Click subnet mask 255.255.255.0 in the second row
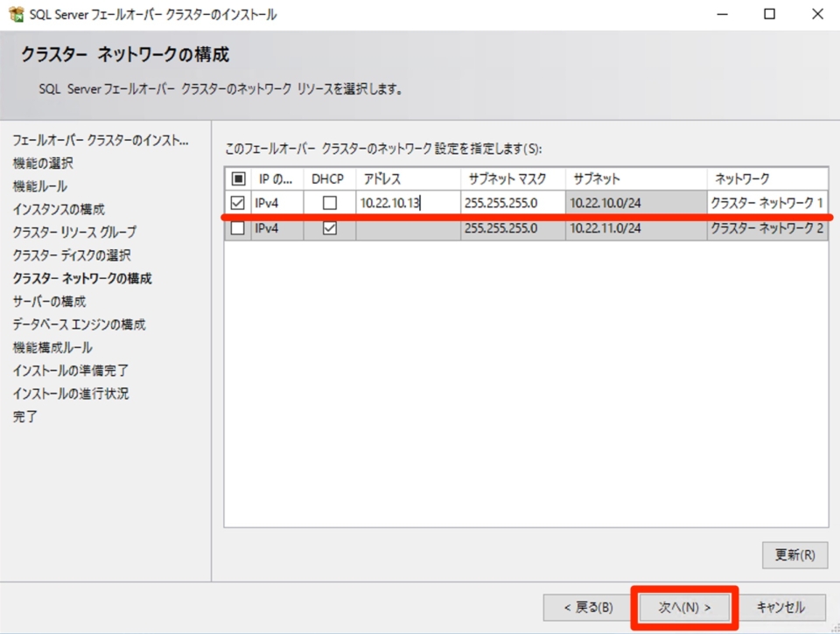Viewport: 840px width, 634px height. pos(513,228)
